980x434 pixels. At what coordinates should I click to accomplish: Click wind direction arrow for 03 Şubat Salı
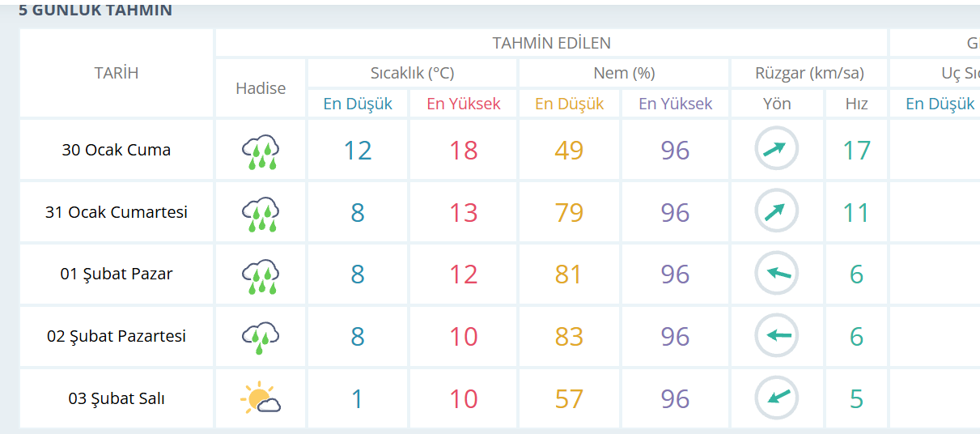tap(776, 398)
